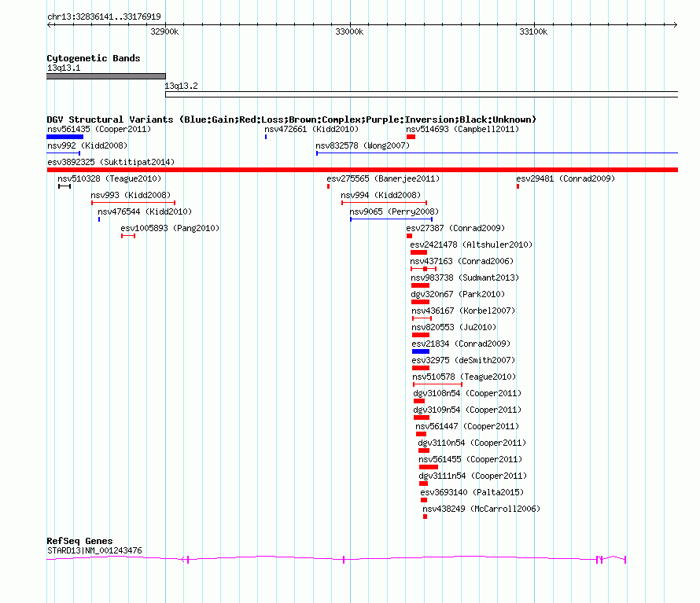Open nsv992 (Kidd2008) variant entry
This screenshot has width=700, height=603.
pos(87,145)
